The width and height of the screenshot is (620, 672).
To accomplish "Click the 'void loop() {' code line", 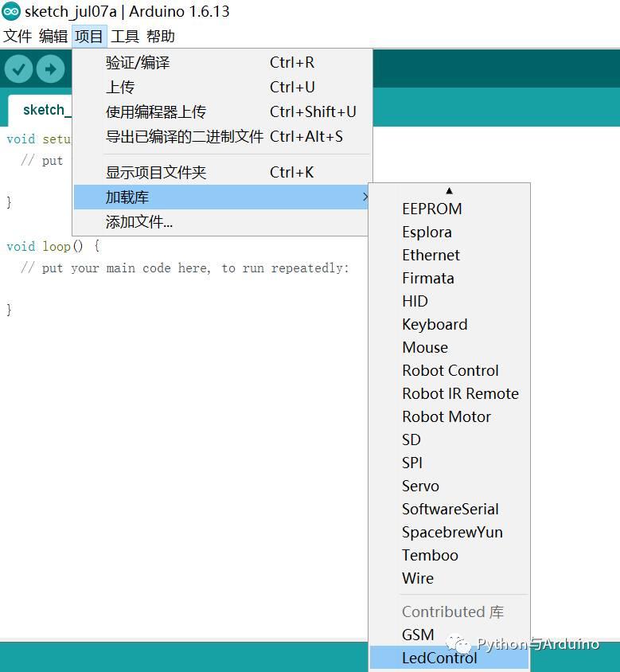I will click(x=53, y=247).
